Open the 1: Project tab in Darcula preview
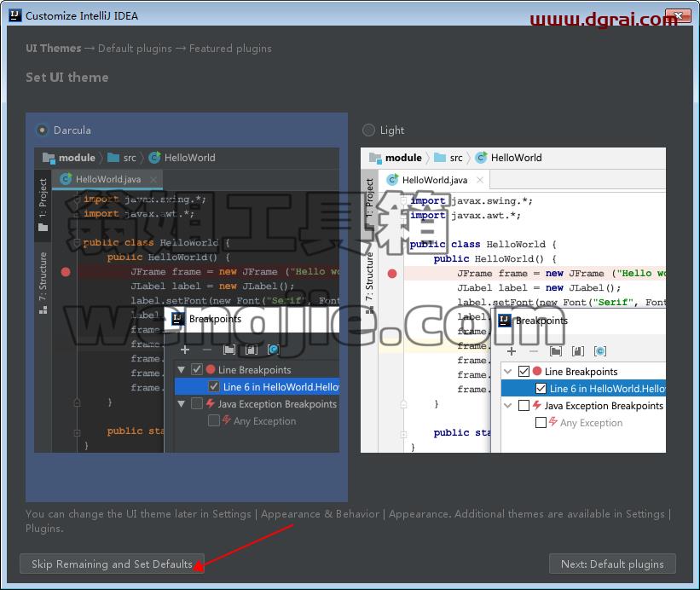The width and height of the screenshot is (700, 590). tap(43, 205)
